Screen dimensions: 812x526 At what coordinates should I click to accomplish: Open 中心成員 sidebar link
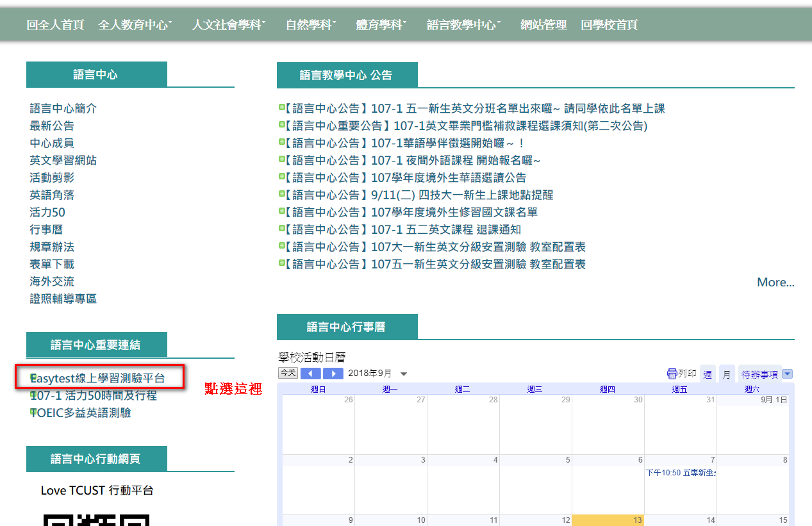pyautogui.click(x=52, y=144)
